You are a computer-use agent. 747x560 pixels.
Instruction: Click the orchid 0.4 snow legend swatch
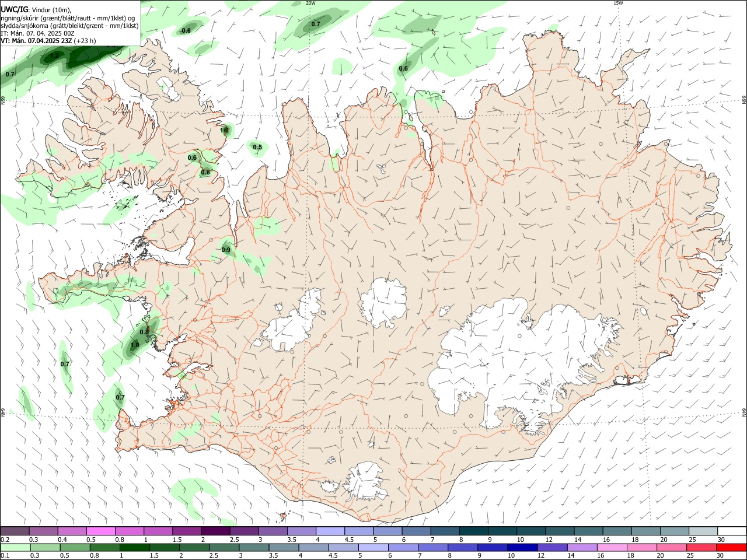point(72,531)
